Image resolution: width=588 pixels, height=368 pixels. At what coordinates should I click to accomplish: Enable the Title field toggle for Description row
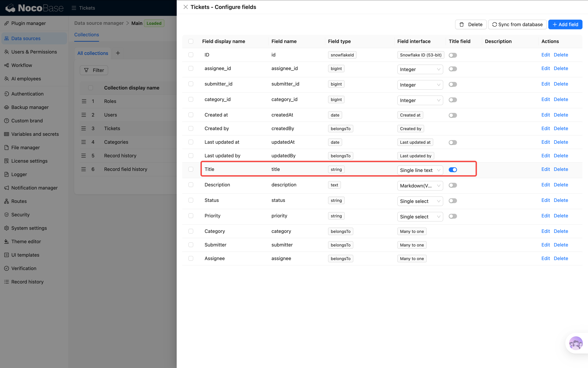tap(453, 185)
